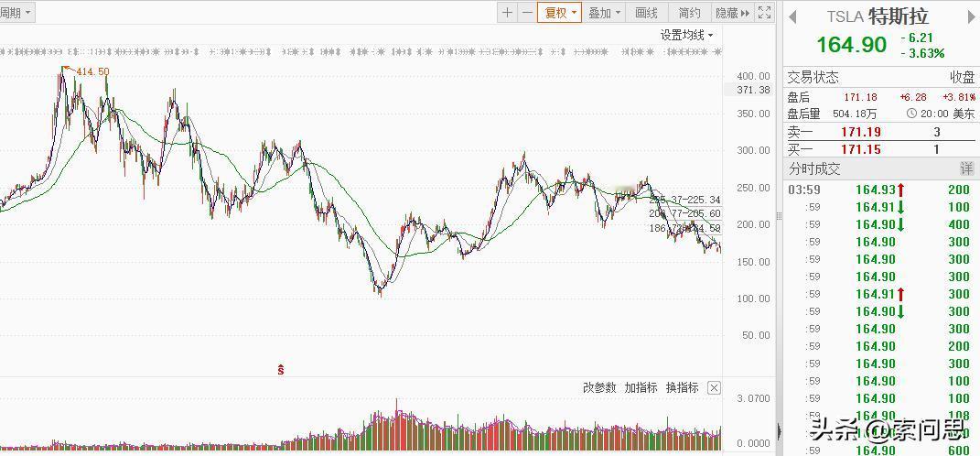The height and width of the screenshot is (456, 980).
Task: Click the 3.0700 volume axis label
Action: [753, 398]
